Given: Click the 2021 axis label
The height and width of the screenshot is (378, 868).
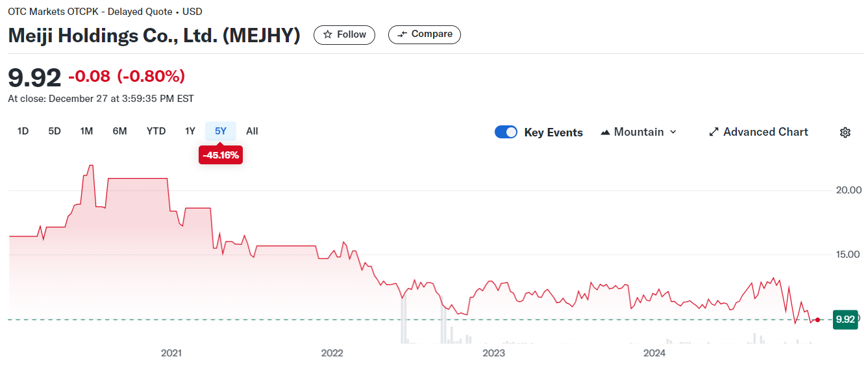Looking at the screenshot, I should pos(171,353).
